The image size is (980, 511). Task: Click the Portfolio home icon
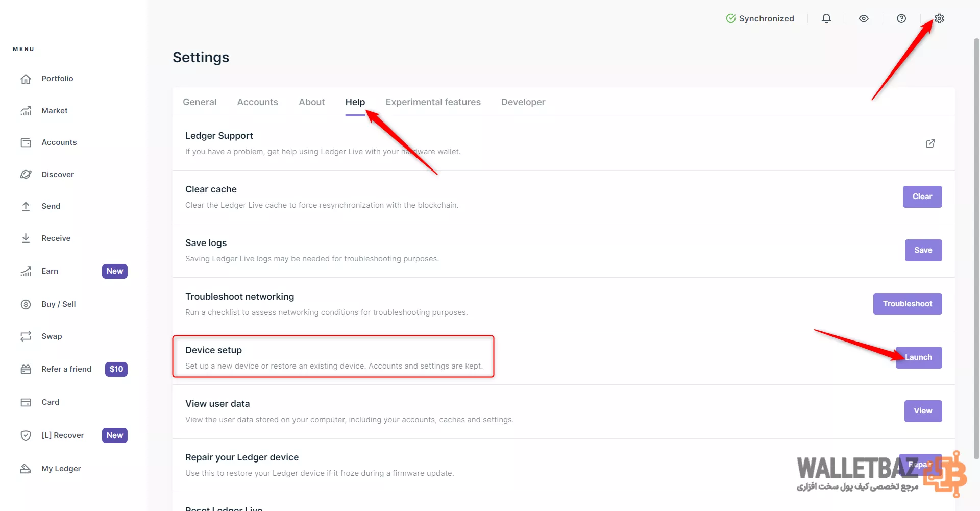(26, 79)
